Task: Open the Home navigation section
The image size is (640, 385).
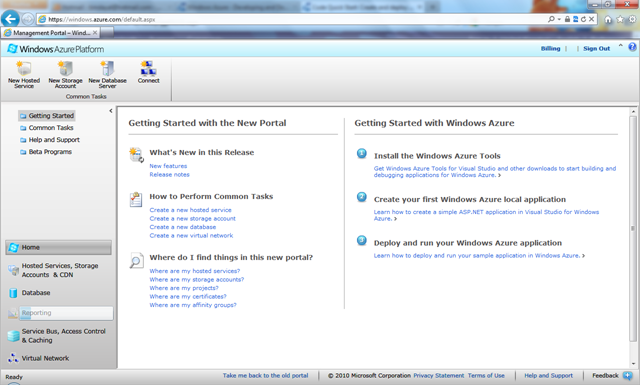Action: [58, 247]
